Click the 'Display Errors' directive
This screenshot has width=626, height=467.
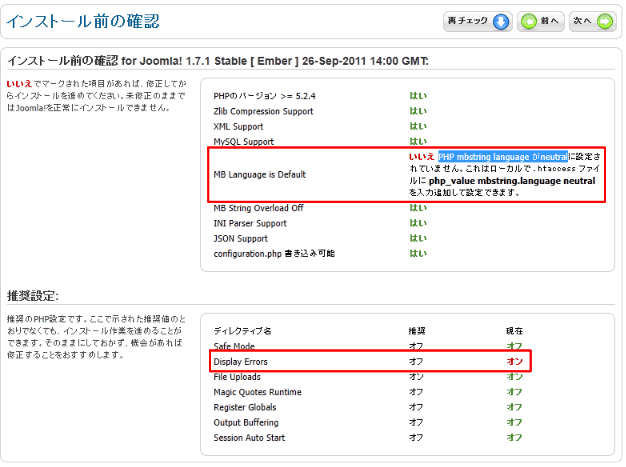click(240, 362)
